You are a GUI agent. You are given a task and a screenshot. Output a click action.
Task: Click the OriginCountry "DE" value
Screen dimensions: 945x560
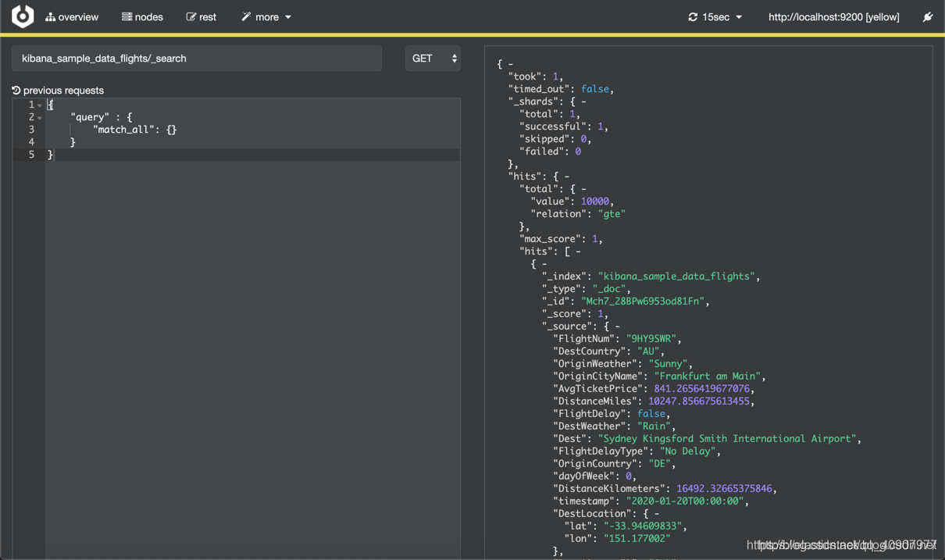[x=660, y=464]
